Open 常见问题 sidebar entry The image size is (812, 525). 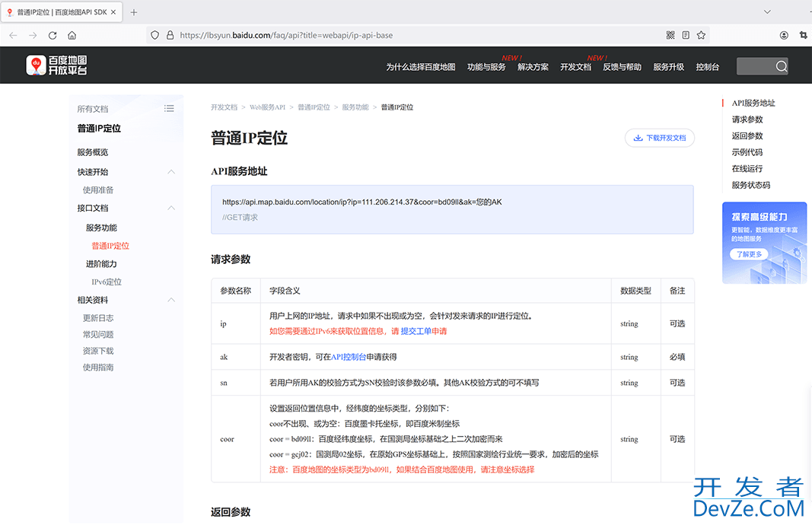click(98, 335)
